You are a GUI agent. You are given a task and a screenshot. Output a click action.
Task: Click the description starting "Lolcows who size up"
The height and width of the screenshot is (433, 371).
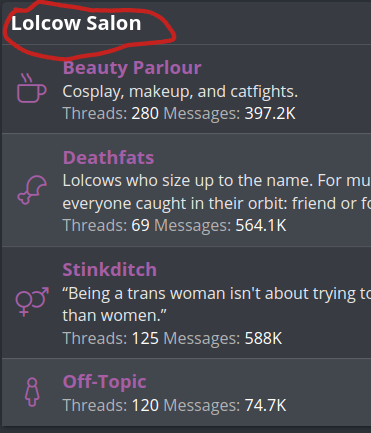point(217,192)
